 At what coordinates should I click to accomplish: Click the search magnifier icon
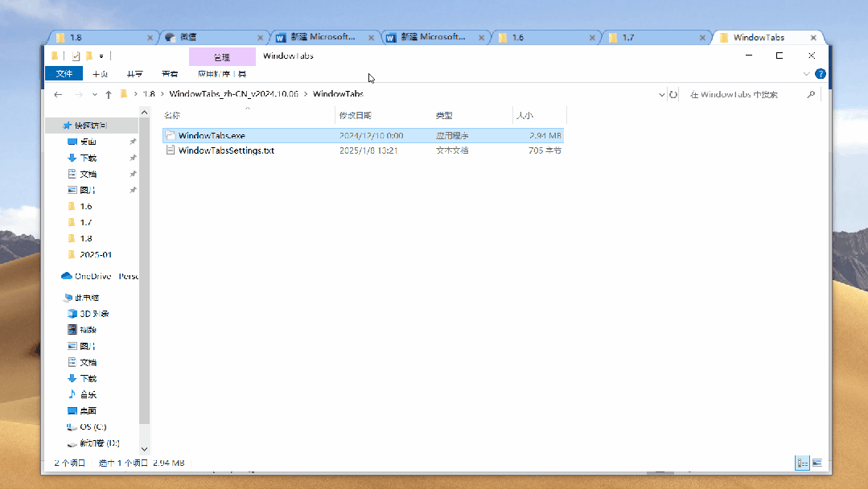pyautogui.click(x=811, y=95)
